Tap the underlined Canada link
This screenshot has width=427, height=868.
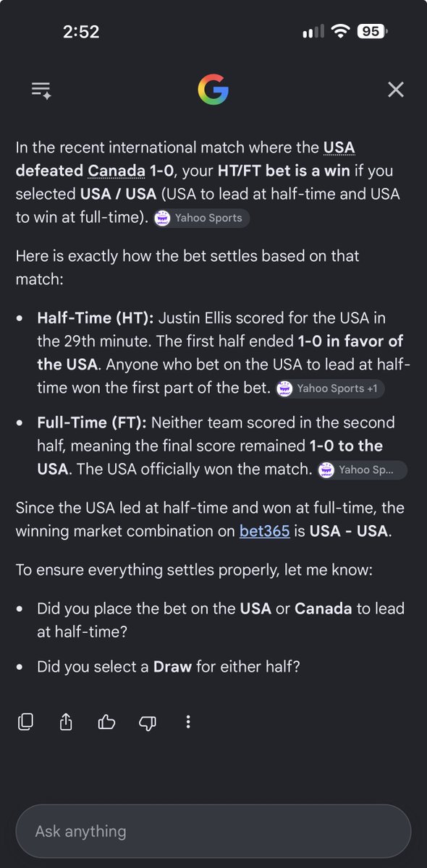coord(117,171)
